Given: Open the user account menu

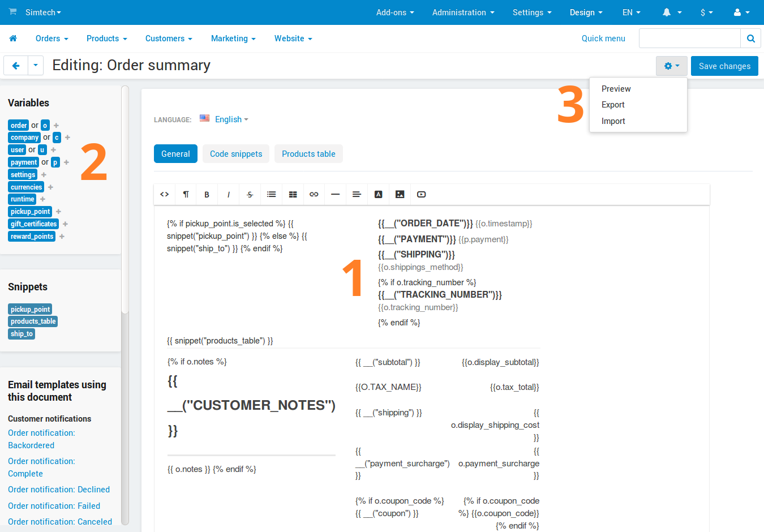Looking at the screenshot, I should click(741, 12).
